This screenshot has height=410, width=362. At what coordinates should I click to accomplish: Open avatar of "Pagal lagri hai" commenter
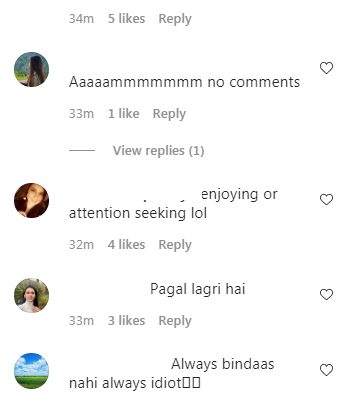coord(31,295)
